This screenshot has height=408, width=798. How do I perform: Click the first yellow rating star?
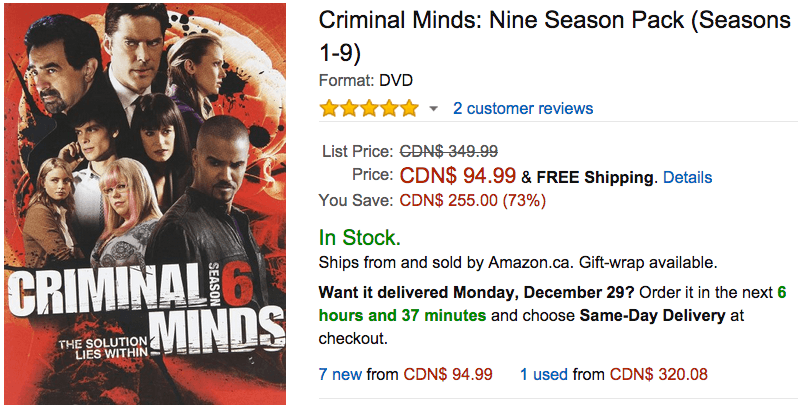click(x=329, y=108)
